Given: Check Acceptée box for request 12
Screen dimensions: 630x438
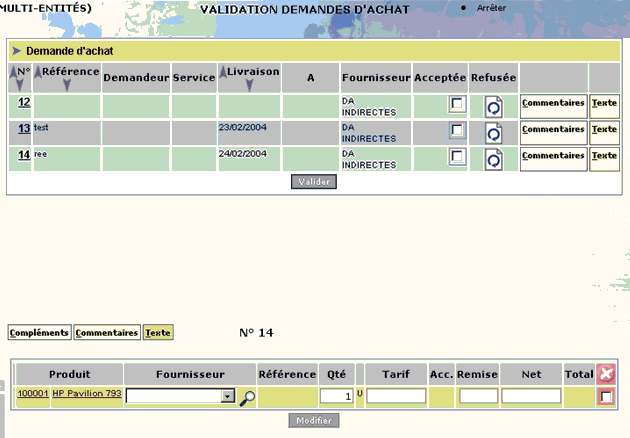Looking at the screenshot, I should click(457, 104).
